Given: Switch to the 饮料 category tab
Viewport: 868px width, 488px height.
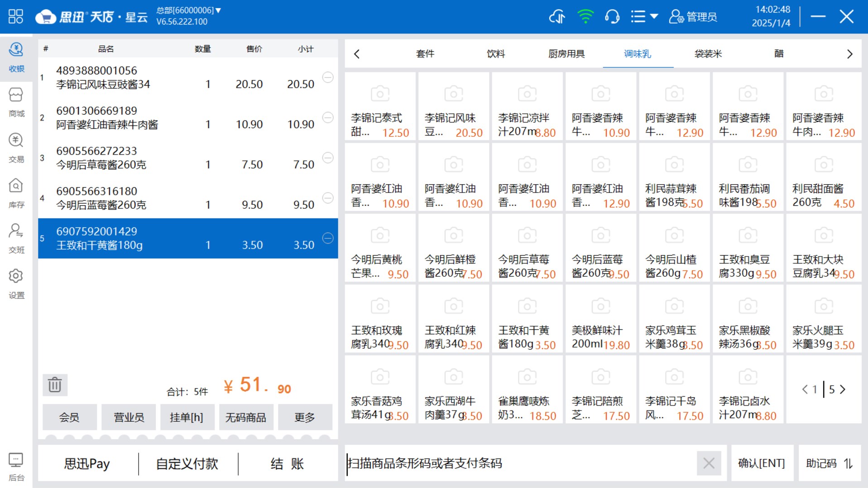Looking at the screenshot, I should pos(495,53).
